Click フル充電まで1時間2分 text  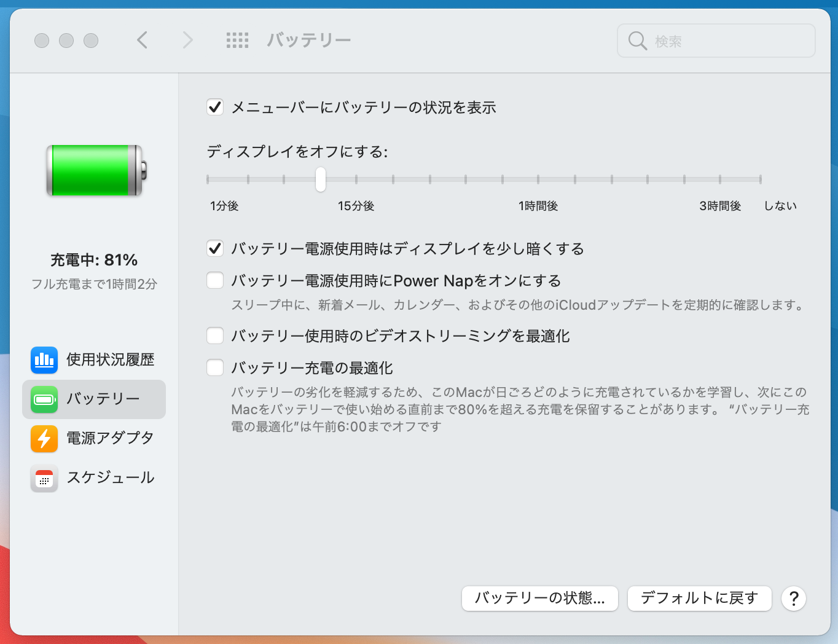pos(94,284)
